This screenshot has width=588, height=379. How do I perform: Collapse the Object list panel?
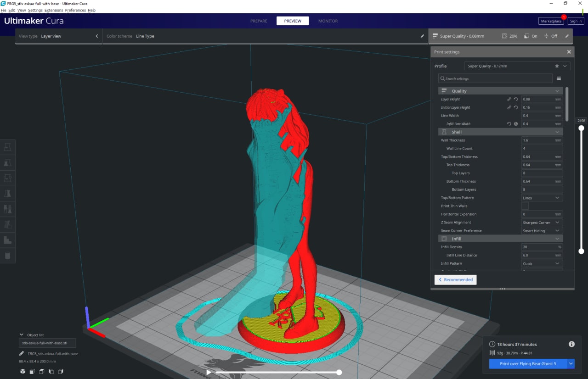pyautogui.click(x=22, y=335)
